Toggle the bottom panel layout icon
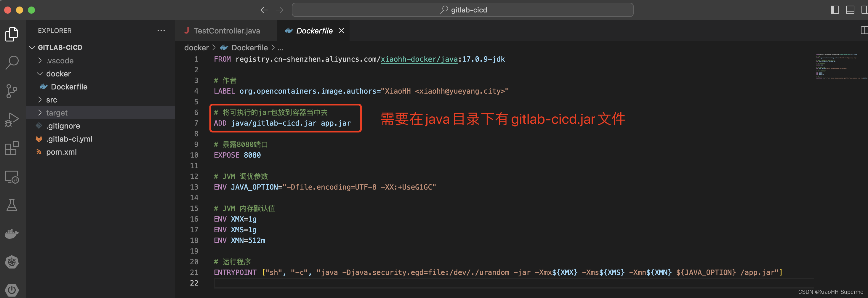Viewport: 868px width, 298px height. click(850, 10)
